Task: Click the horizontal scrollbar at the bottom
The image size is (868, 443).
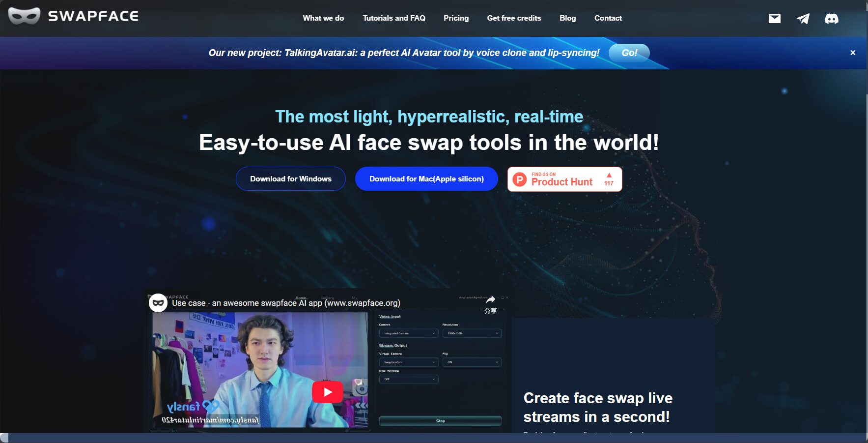Action: [434, 438]
